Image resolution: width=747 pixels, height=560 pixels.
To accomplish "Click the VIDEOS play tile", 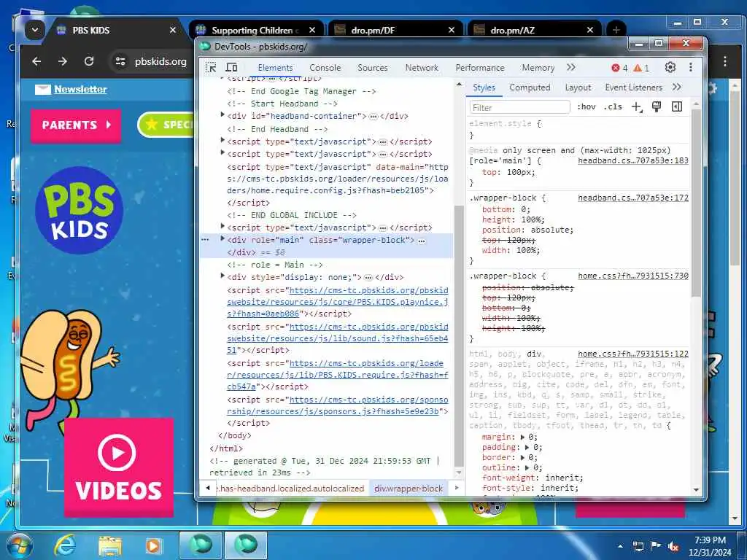I will (x=119, y=467).
